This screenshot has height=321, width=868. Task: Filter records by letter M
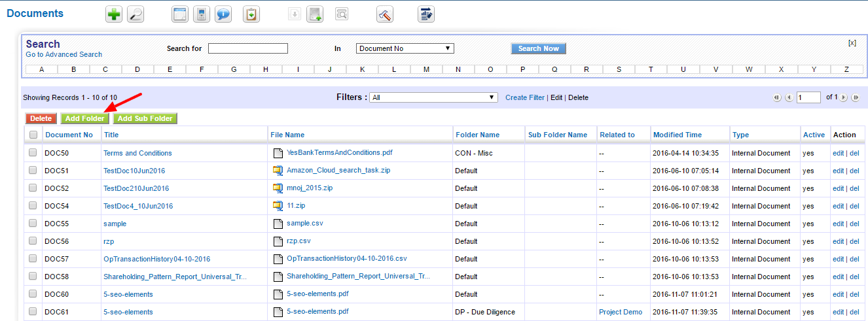[426, 69]
